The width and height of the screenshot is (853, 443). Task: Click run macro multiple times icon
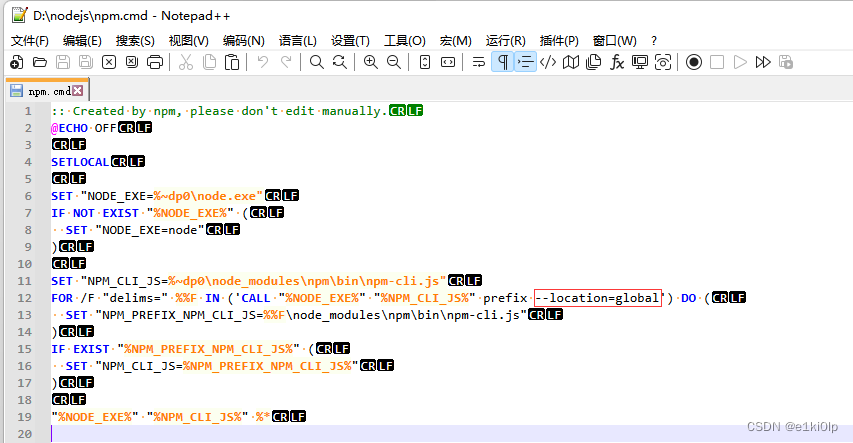point(763,63)
